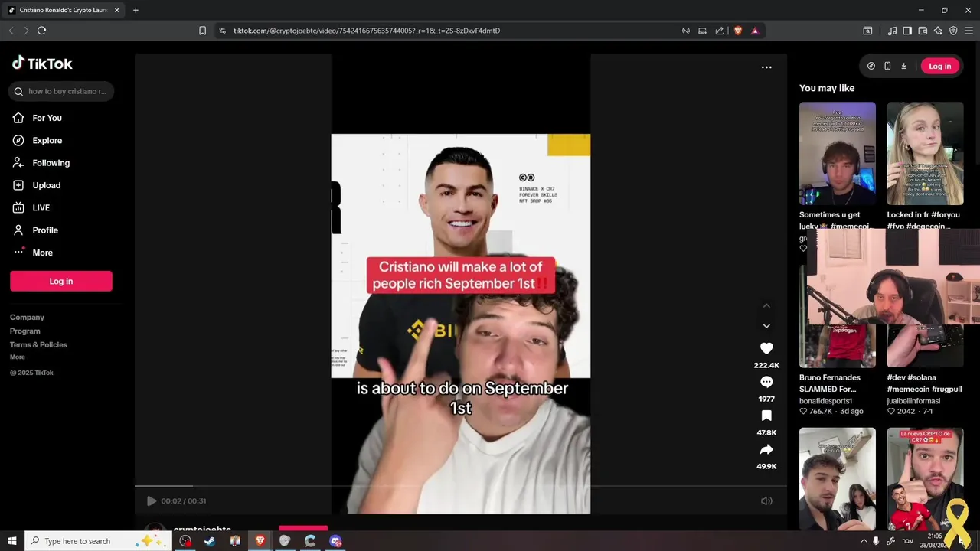Toggle the browser sidebar panel
Viewport: 980px width, 551px height.
907,31
